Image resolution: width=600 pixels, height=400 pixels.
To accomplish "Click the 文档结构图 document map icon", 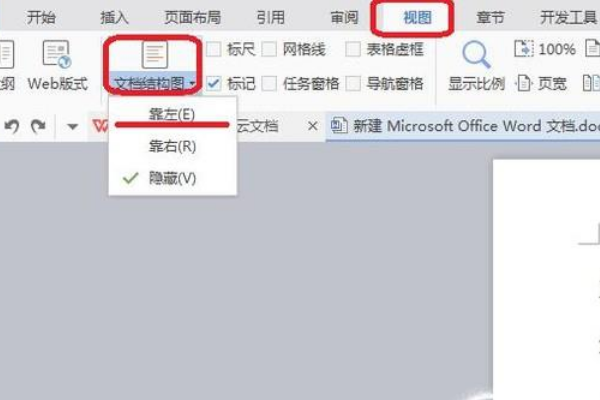I will [154, 56].
